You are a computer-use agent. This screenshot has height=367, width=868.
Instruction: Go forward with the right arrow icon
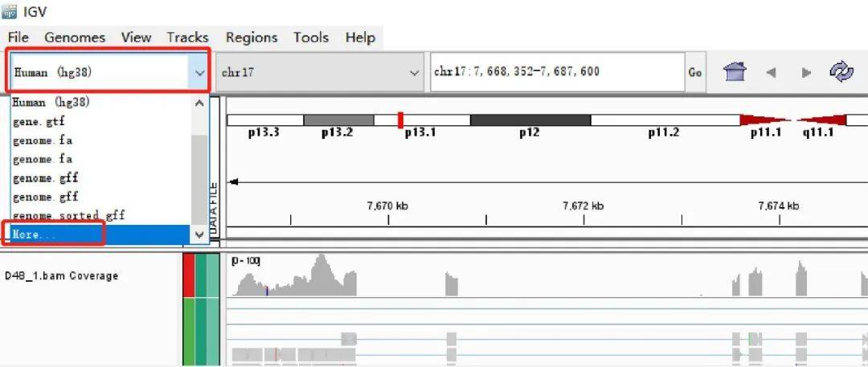(x=807, y=72)
